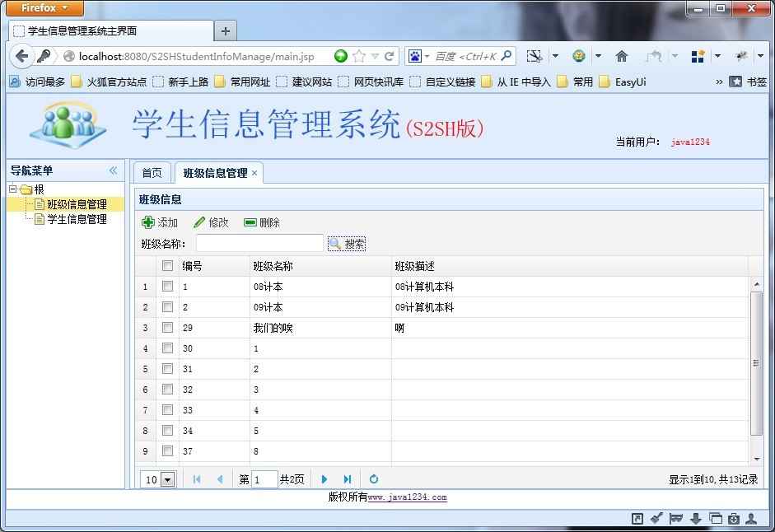The height and width of the screenshot is (532, 775).
Task: Click the broom icon in addon bar
Action: (x=656, y=518)
